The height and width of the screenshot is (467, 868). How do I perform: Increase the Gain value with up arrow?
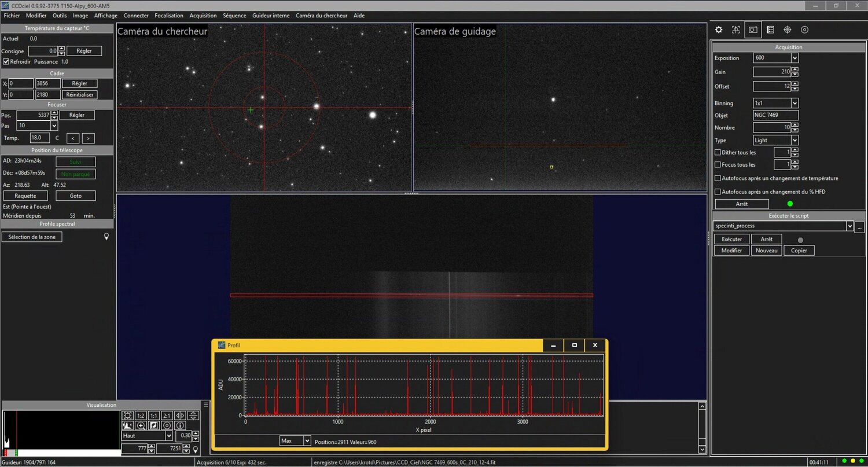(x=795, y=69)
